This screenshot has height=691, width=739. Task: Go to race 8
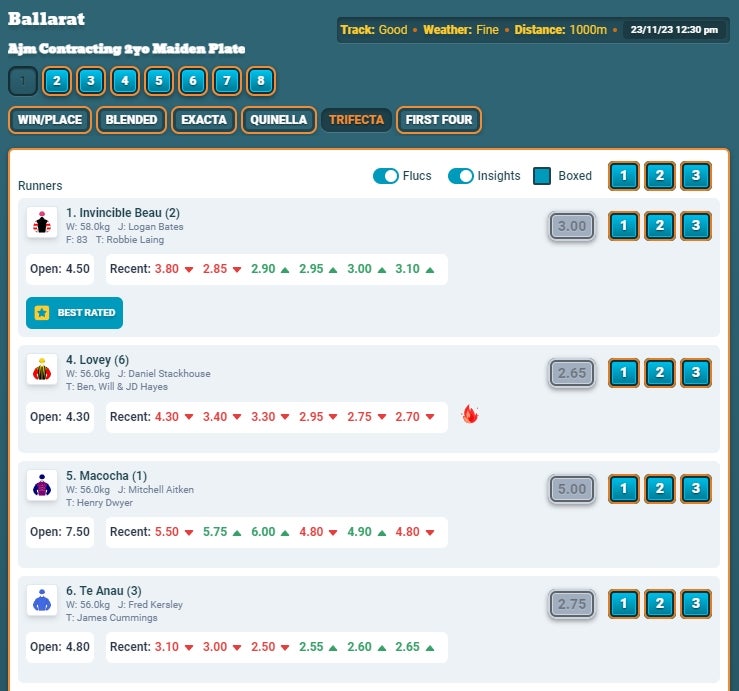pos(261,81)
